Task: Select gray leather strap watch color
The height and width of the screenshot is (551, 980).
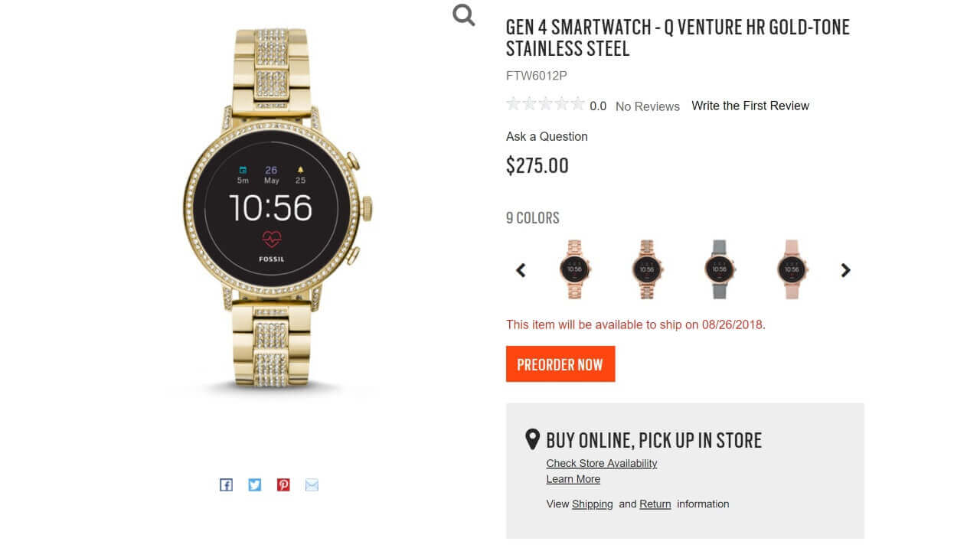Action: (x=719, y=269)
